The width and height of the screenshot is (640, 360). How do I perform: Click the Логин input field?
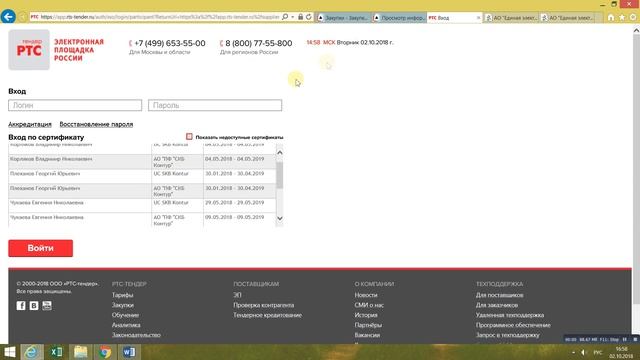click(x=75, y=105)
